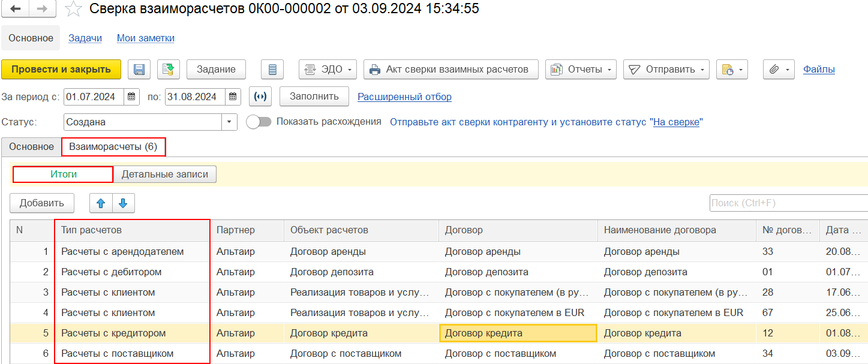This screenshot has height=364, width=868.
Task: Move the row up with the arrow
Action: pyautogui.click(x=101, y=203)
